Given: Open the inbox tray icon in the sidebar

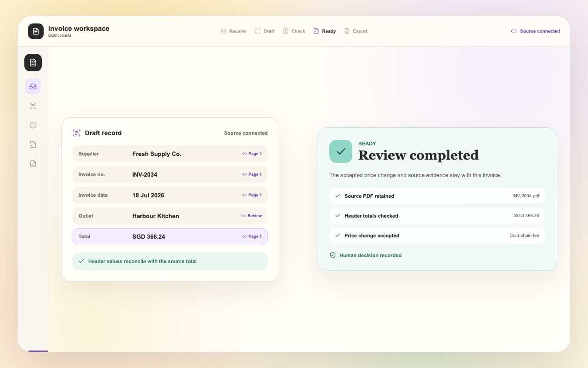Looking at the screenshot, I should [33, 86].
